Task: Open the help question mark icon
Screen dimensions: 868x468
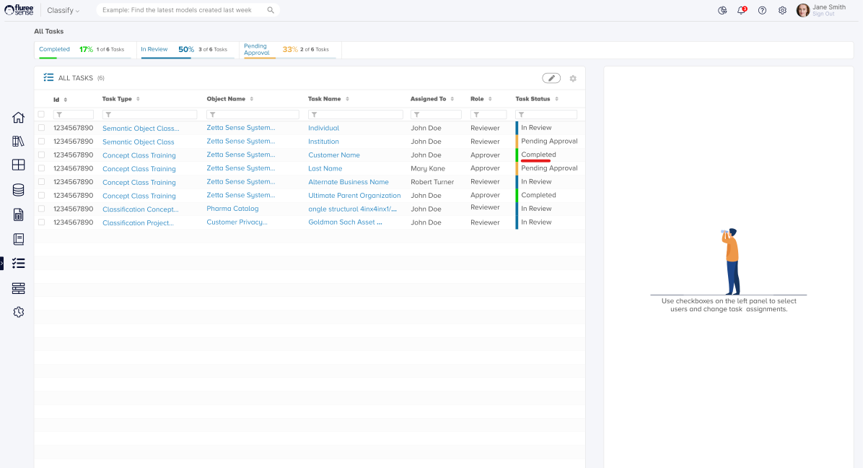Action: [762, 10]
